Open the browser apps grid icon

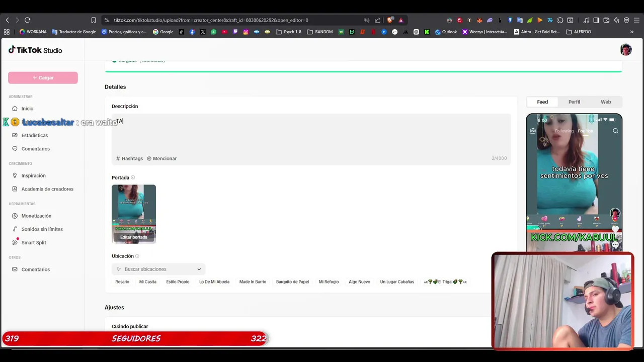pyautogui.click(x=7, y=32)
